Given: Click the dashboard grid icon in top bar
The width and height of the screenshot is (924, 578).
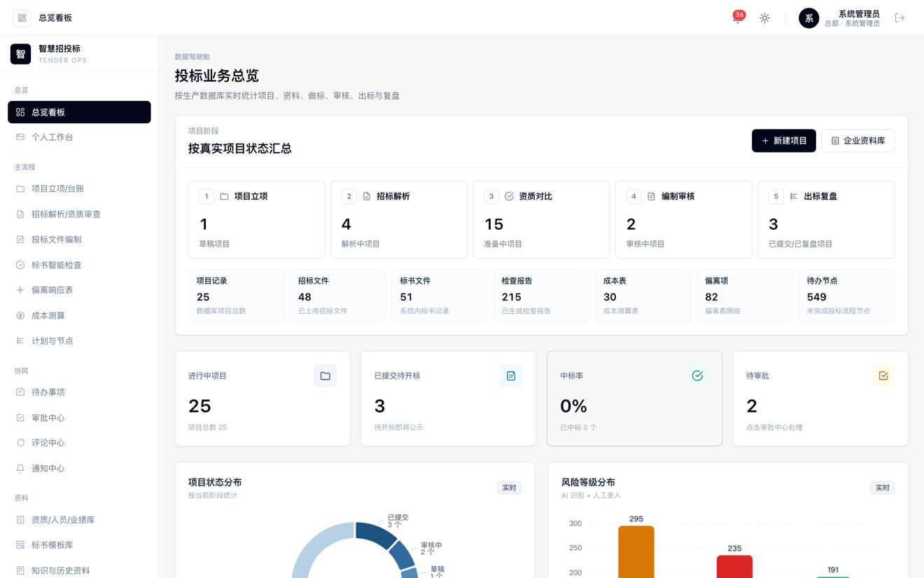Looking at the screenshot, I should click(22, 18).
